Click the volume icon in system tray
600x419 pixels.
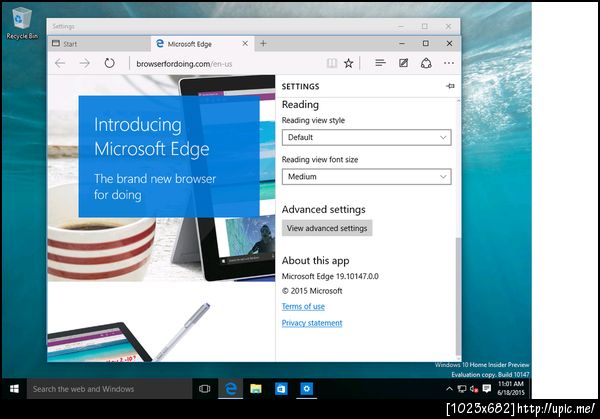(x=474, y=389)
